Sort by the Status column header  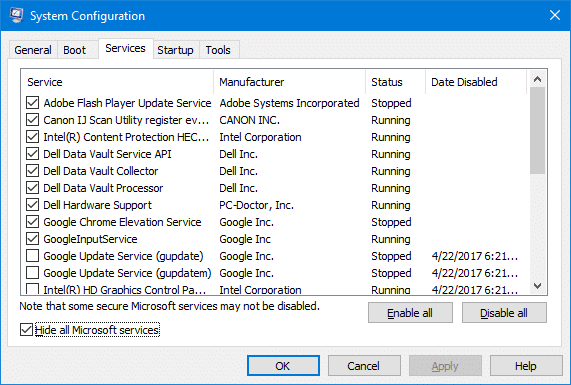pos(395,82)
